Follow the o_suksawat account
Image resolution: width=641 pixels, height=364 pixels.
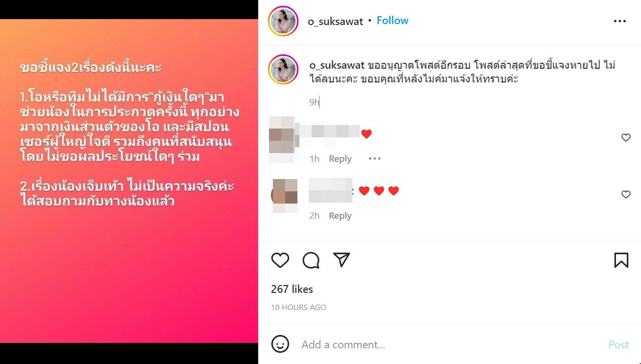coord(392,21)
